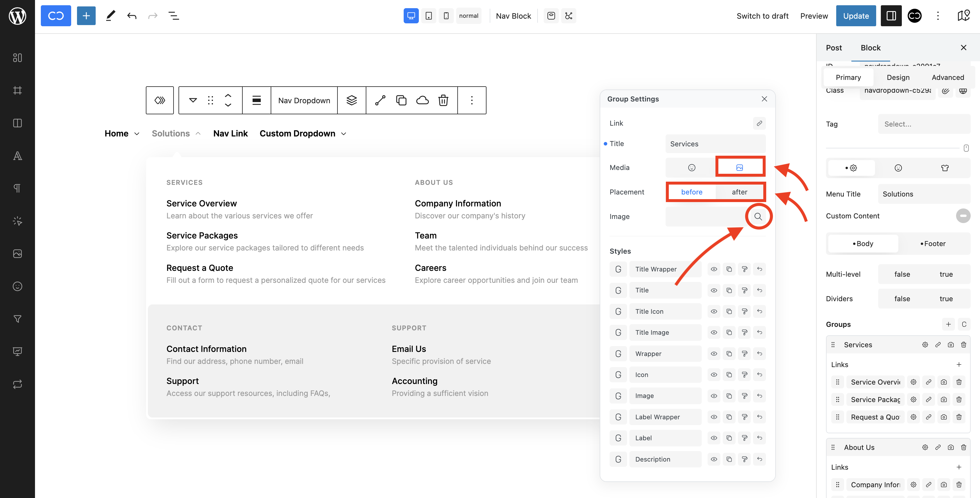This screenshot has width=980, height=498.
Task: Open the Tag select dropdown
Action: 924,124
